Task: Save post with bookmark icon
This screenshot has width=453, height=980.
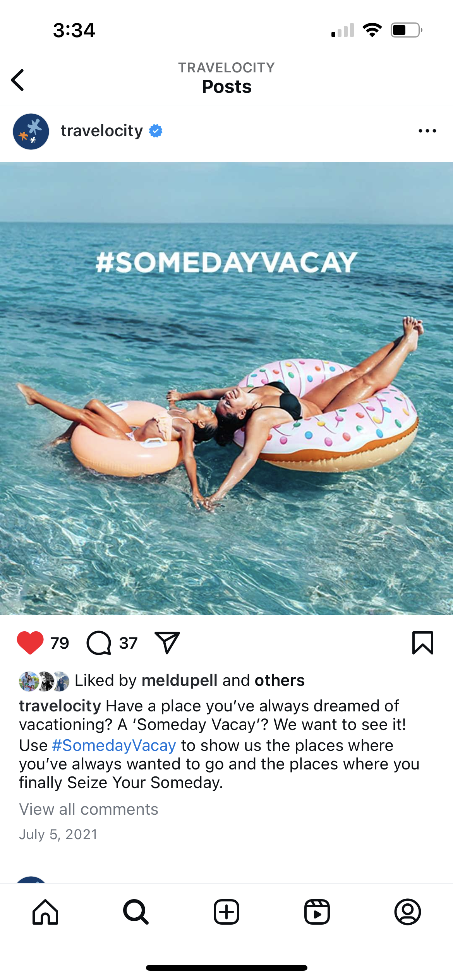Action: tap(423, 642)
